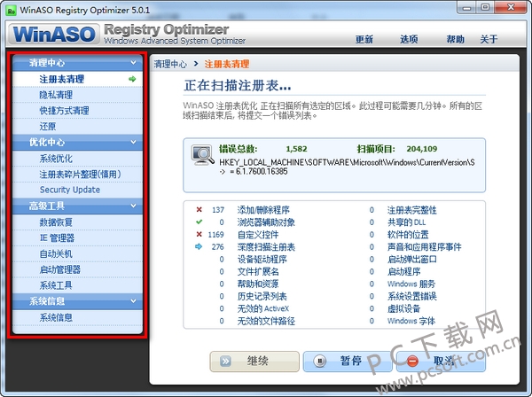Screen dimensions: 532x397
Task: Click the red X next to 自定义控件
Action: click(199, 234)
